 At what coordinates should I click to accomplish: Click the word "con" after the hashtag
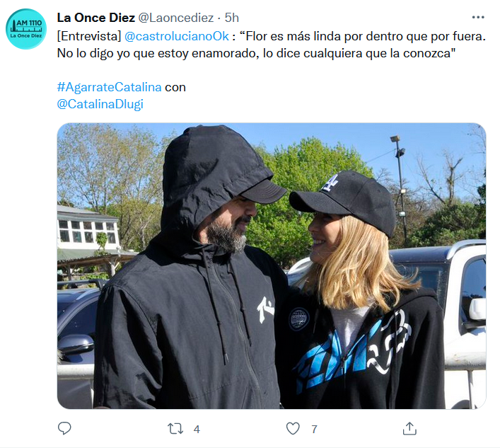tap(175, 88)
